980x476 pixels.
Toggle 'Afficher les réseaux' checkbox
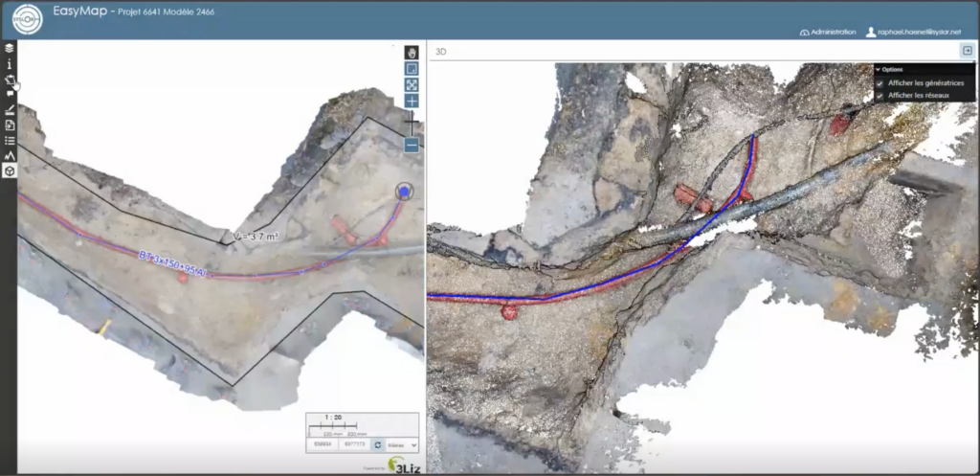point(880,96)
